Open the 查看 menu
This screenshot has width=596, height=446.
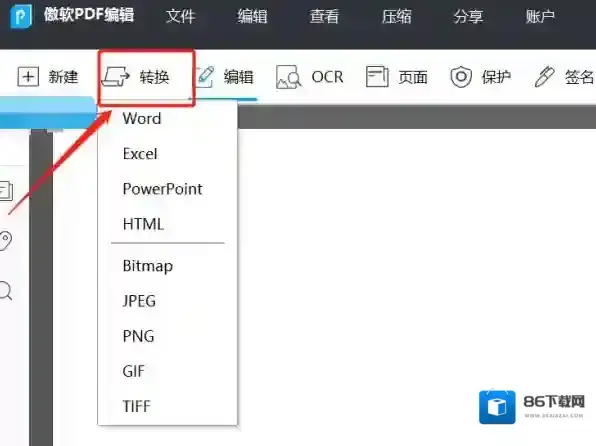[324, 16]
